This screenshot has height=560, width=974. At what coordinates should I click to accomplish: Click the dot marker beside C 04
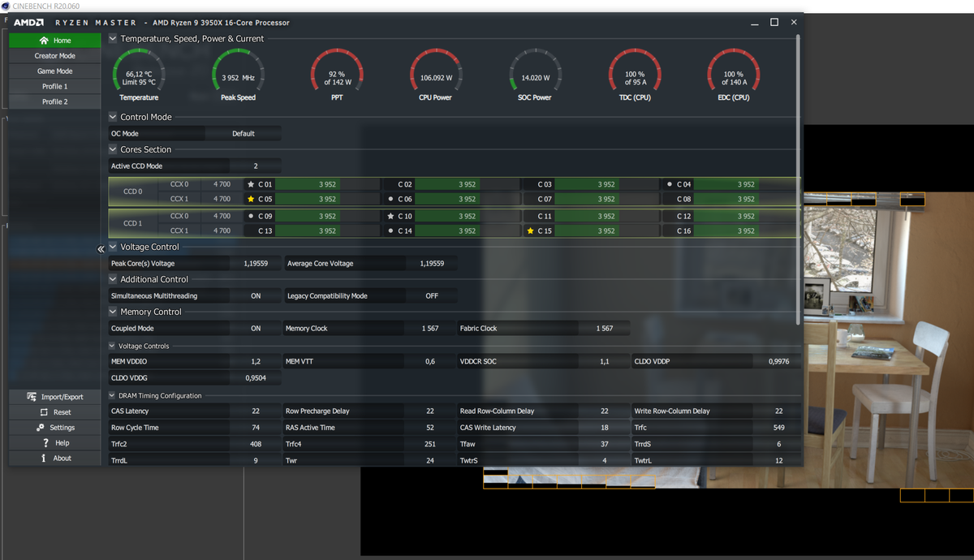[x=670, y=184]
